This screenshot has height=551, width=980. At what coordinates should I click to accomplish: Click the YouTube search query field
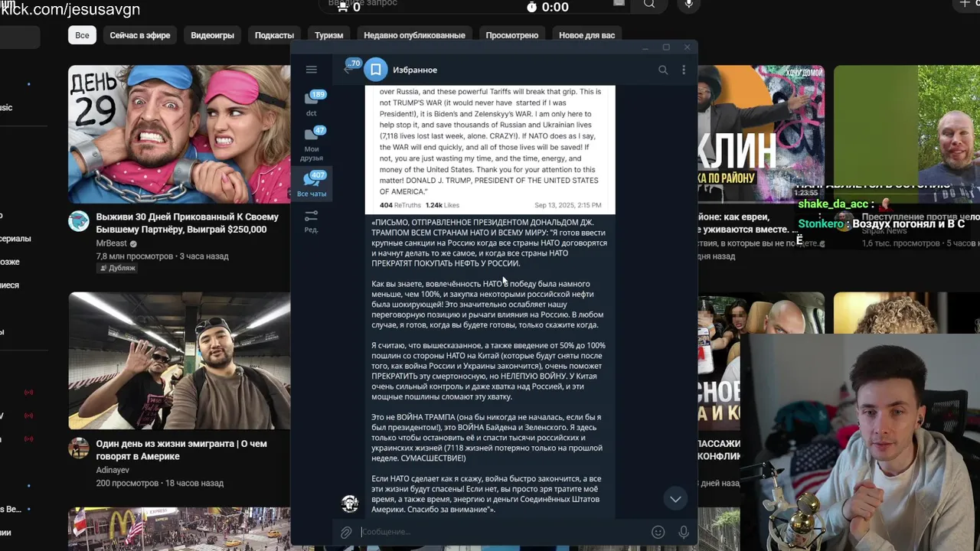tap(475, 5)
